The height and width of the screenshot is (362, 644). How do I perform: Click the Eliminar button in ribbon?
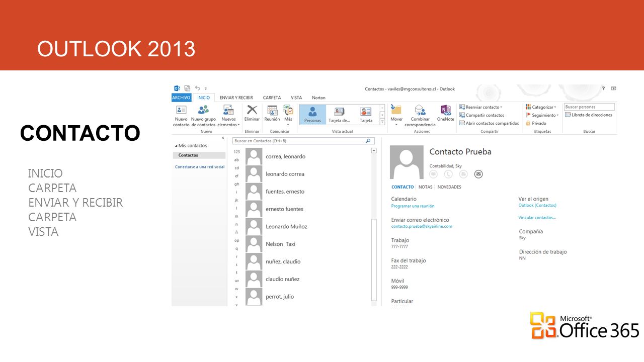click(252, 113)
